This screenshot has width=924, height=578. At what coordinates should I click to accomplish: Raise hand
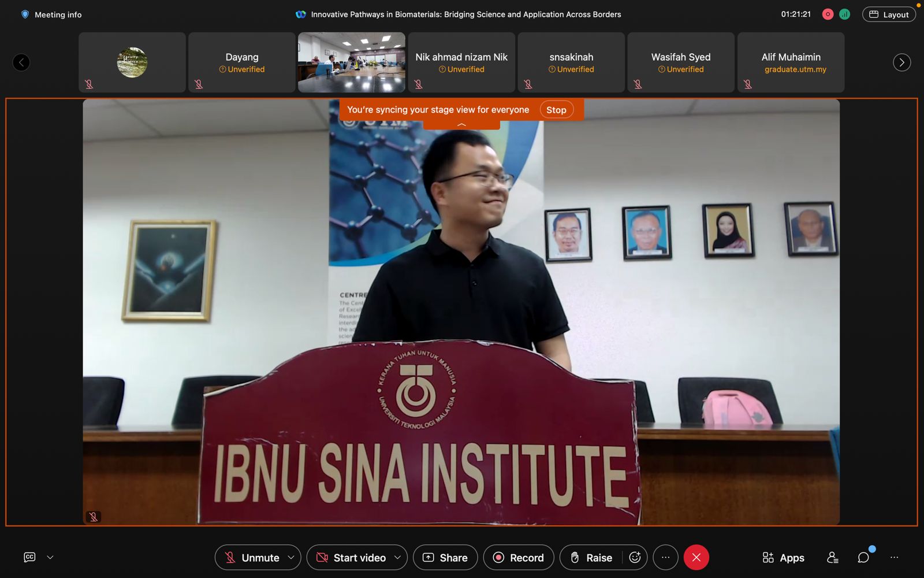coord(591,558)
